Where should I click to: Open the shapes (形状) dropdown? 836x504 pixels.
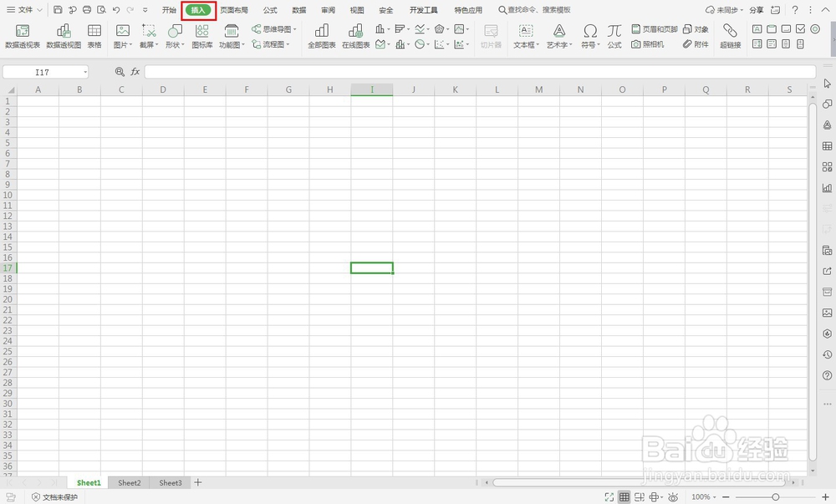click(x=175, y=37)
